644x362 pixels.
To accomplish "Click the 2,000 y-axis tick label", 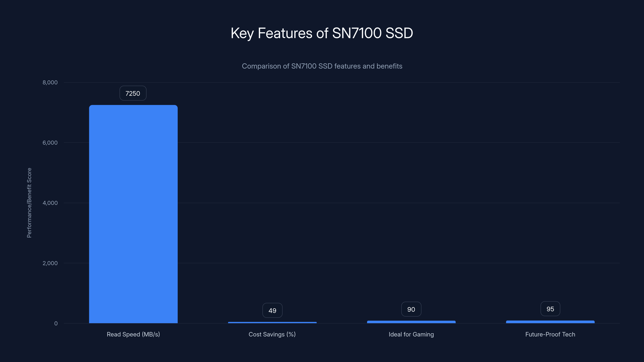I will coord(50,263).
